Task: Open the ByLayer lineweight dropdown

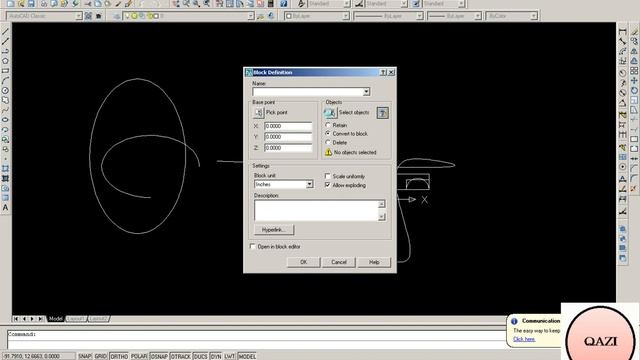Action: click(x=478, y=16)
